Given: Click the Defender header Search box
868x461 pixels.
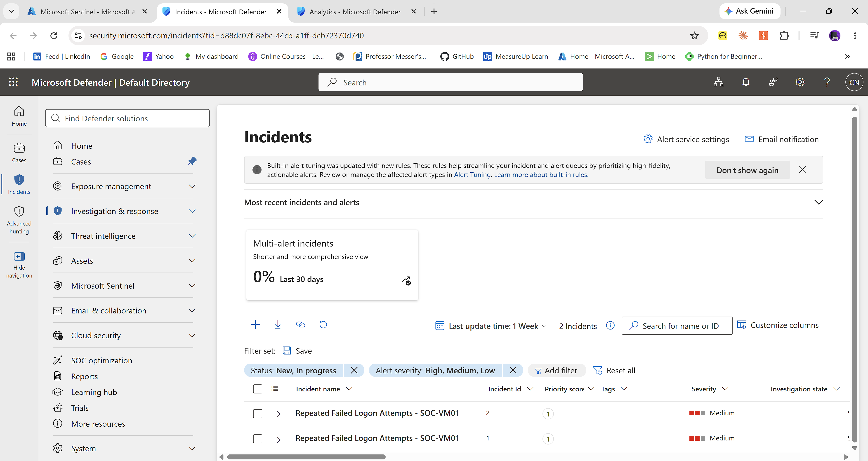Looking at the screenshot, I should pyautogui.click(x=450, y=82).
